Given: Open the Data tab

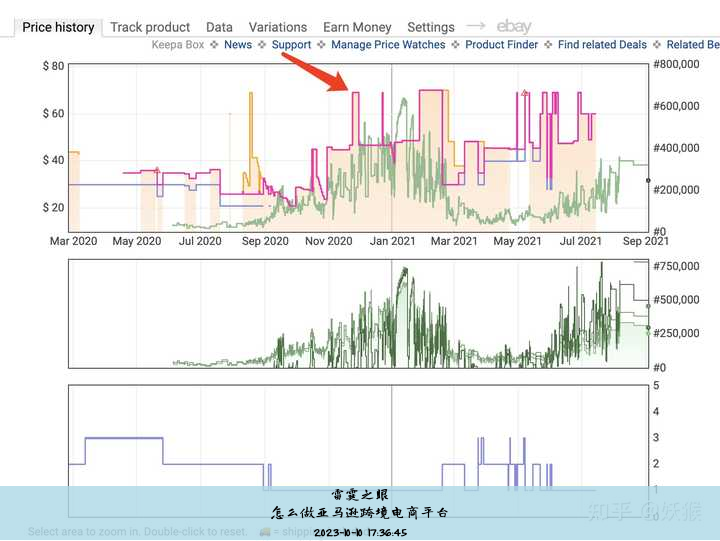Looking at the screenshot, I should pyautogui.click(x=219, y=28).
